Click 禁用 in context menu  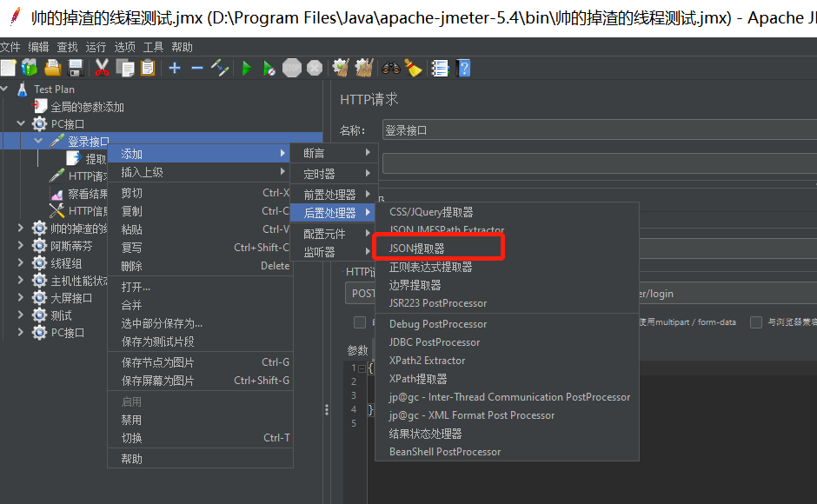pyautogui.click(x=200, y=420)
